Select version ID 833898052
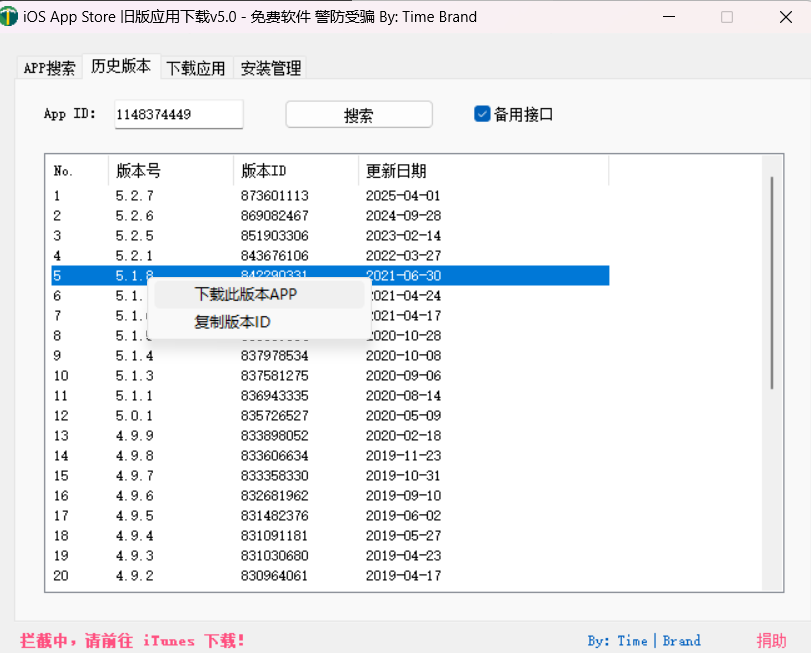The width and height of the screenshot is (811, 653). [x=275, y=436]
